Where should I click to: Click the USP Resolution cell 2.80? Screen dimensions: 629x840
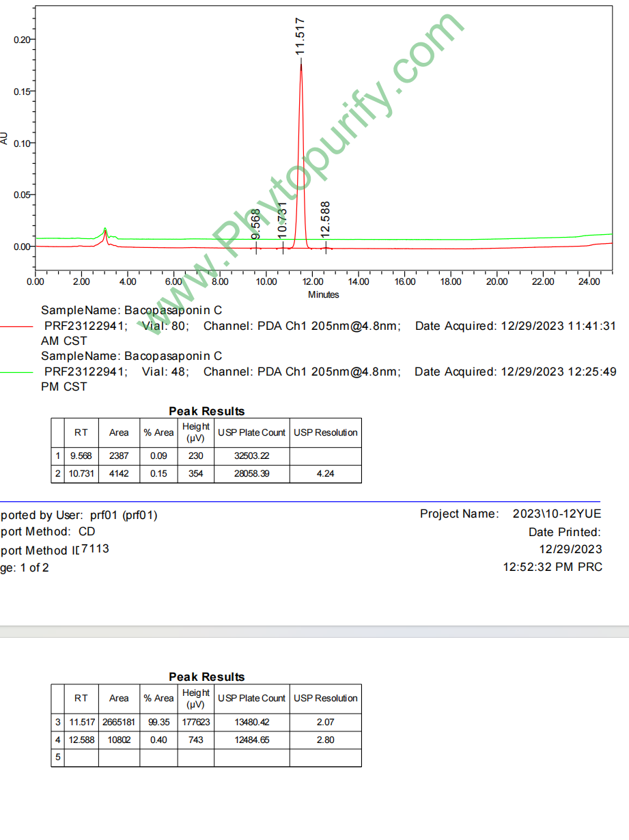point(326,740)
